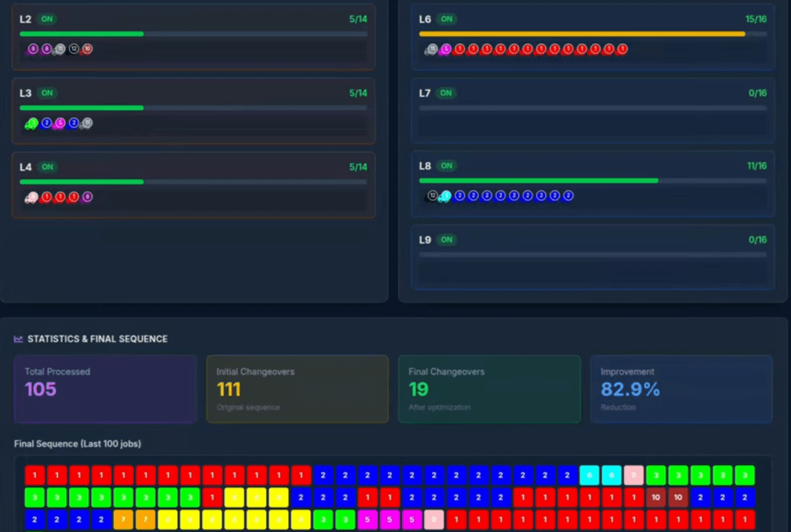
Task: Click the 15/16 count on lane L6
Action: pyautogui.click(x=756, y=19)
